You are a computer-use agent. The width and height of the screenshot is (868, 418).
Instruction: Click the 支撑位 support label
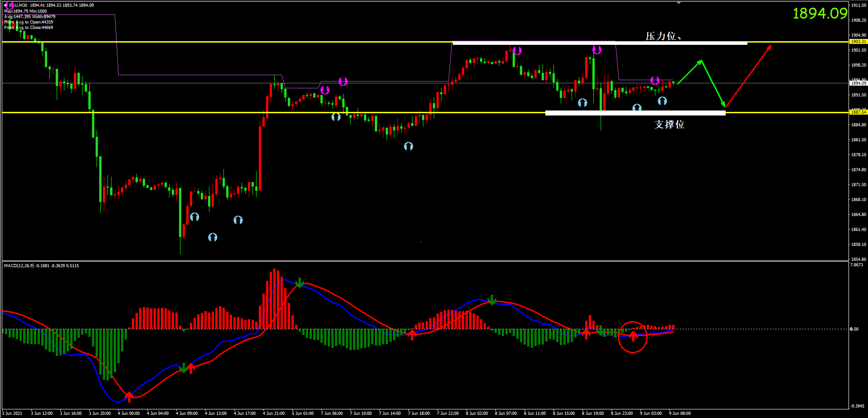(x=669, y=124)
